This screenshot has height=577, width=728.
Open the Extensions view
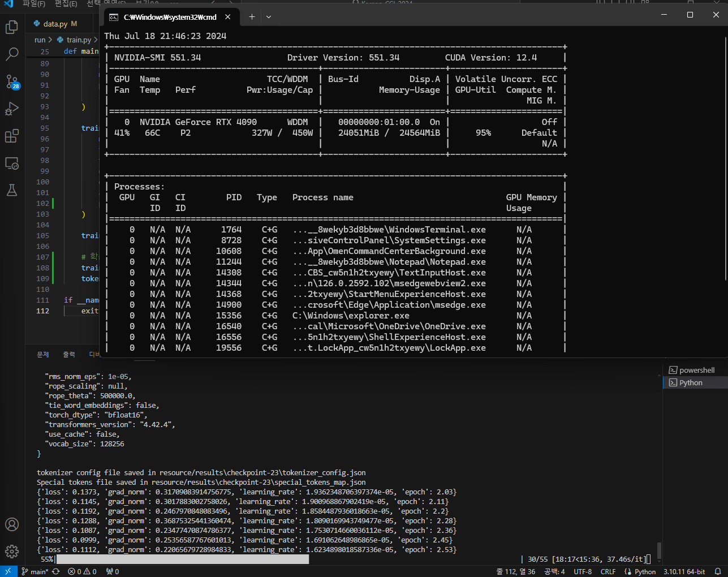12,136
